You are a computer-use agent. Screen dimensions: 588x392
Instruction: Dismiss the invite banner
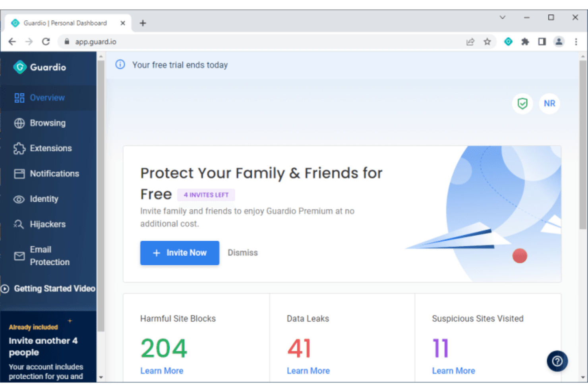click(x=243, y=253)
